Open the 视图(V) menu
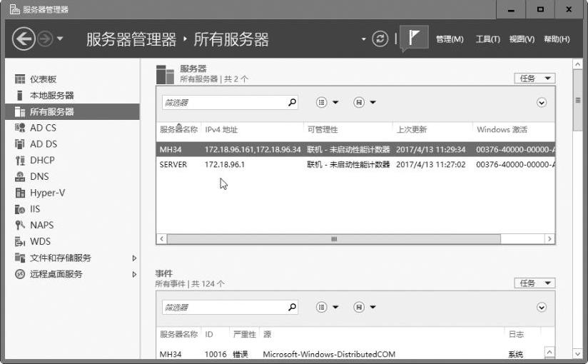 [x=522, y=39]
